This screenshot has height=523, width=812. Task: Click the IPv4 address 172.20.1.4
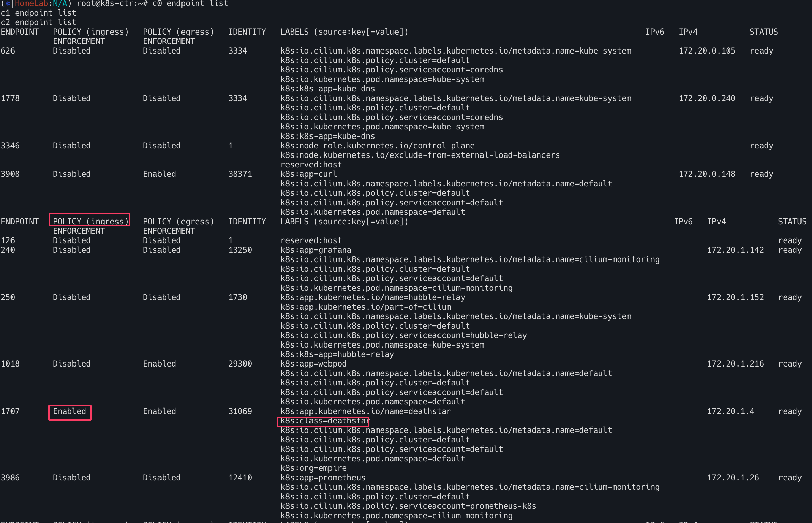coord(730,411)
